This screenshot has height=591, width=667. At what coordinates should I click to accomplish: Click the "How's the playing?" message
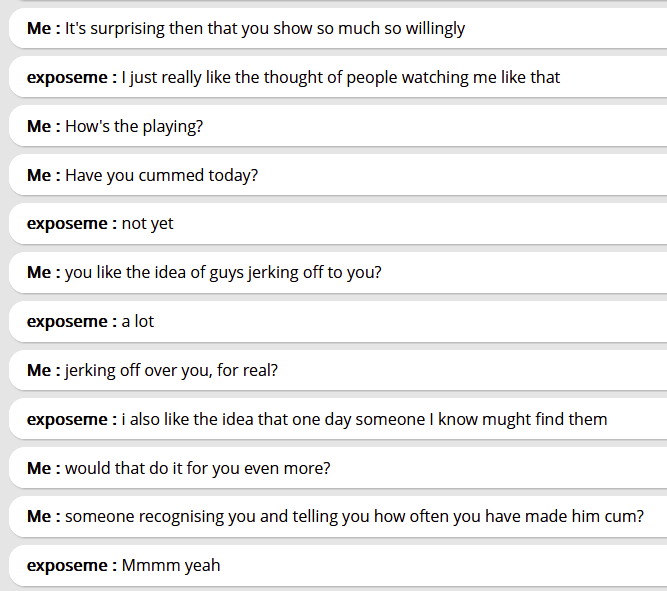[134, 126]
